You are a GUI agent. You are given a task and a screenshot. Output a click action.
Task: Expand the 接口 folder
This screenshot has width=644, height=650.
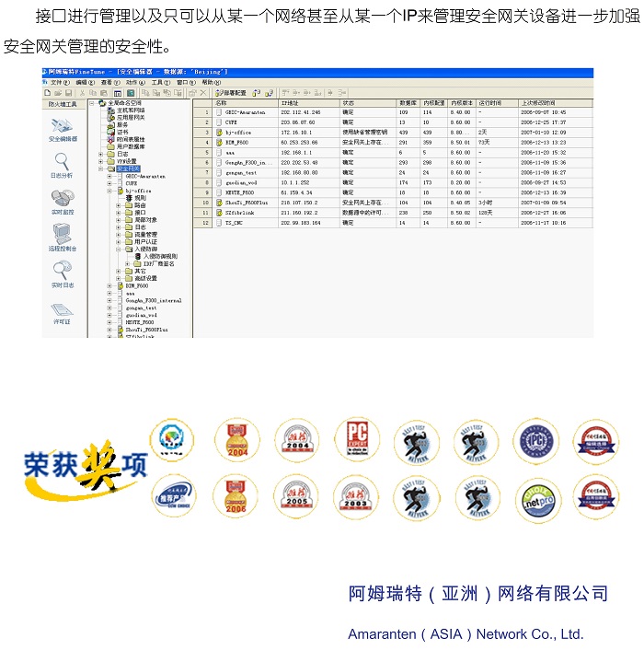(x=119, y=213)
